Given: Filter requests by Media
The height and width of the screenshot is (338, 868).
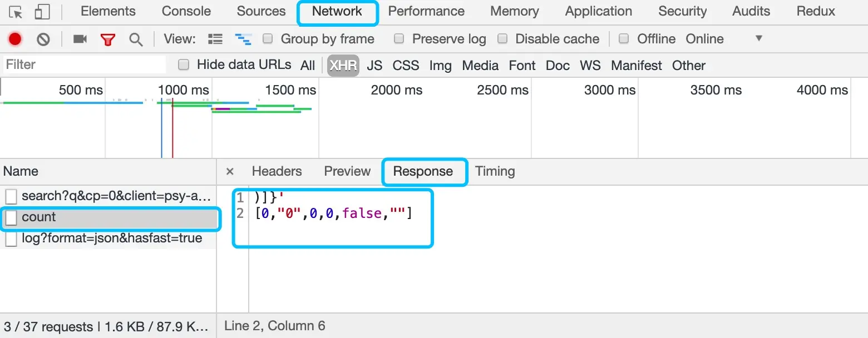Looking at the screenshot, I should (x=480, y=66).
